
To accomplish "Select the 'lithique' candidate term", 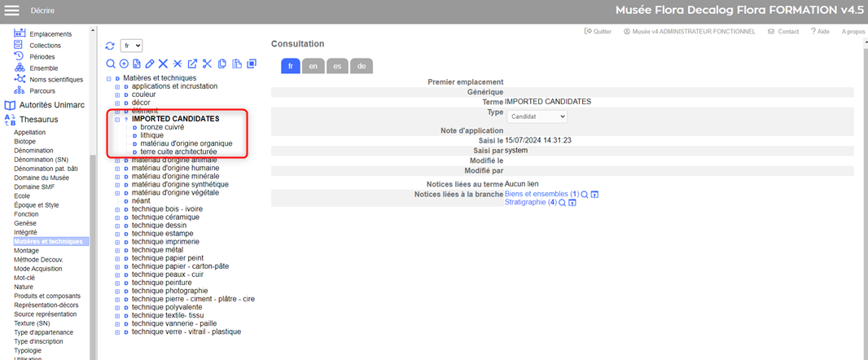I will pos(151,135).
